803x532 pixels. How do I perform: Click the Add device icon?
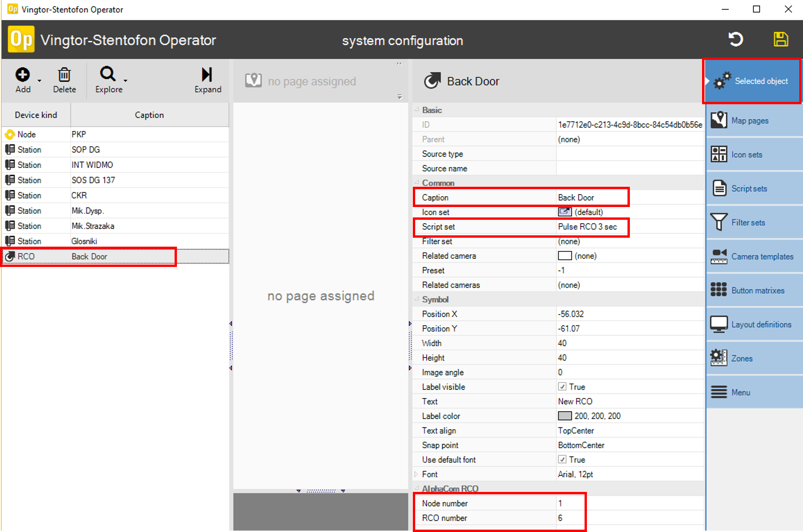(22, 75)
